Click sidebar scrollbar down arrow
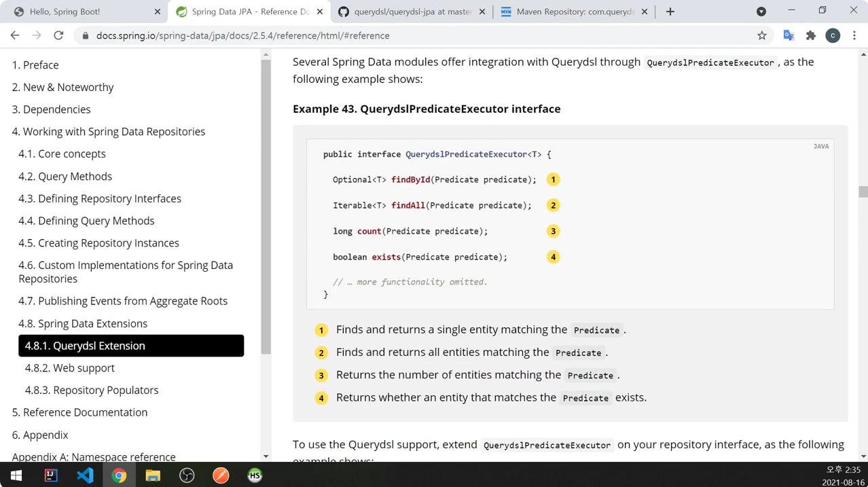Viewport: 868px width, 487px height. tap(266, 457)
